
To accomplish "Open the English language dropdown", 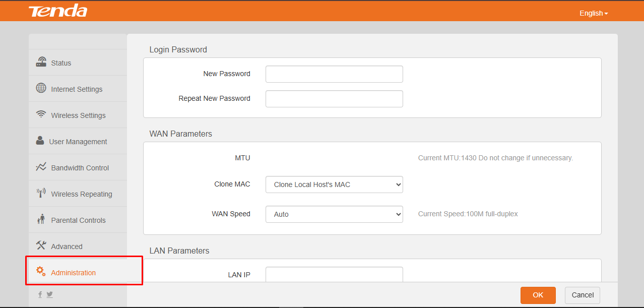I will pyautogui.click(x=594, y=13).
